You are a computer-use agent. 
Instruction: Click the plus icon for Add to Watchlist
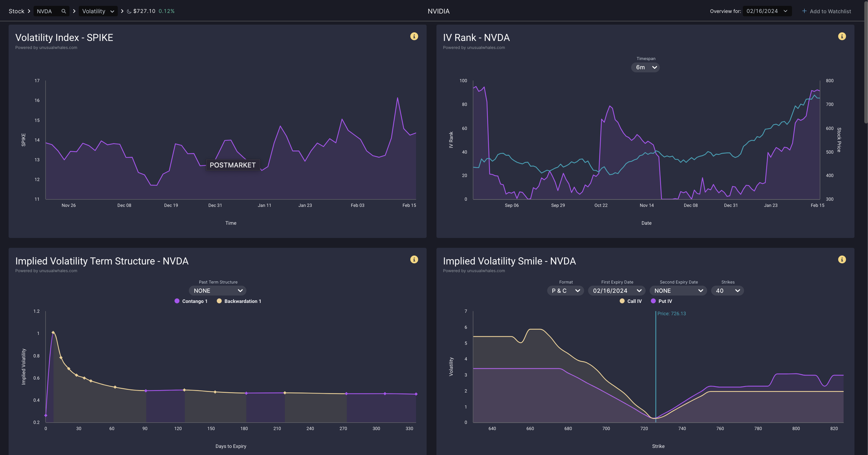click(x=804, y=11)
